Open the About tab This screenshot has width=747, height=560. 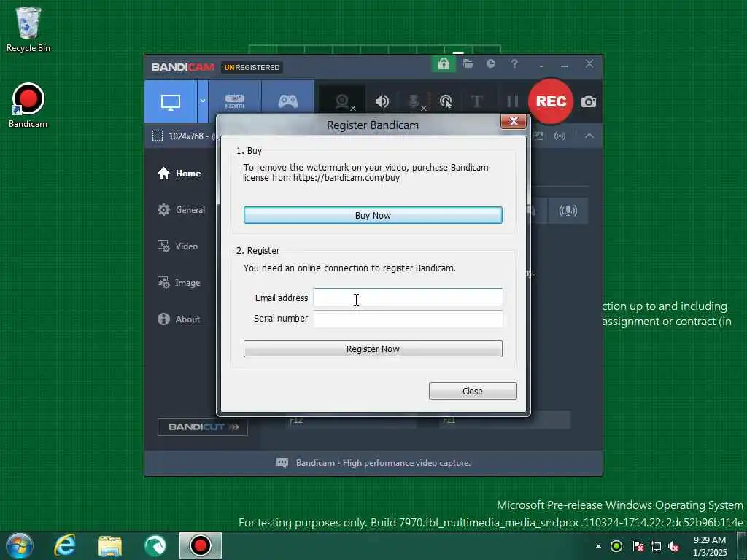(179, 319)
